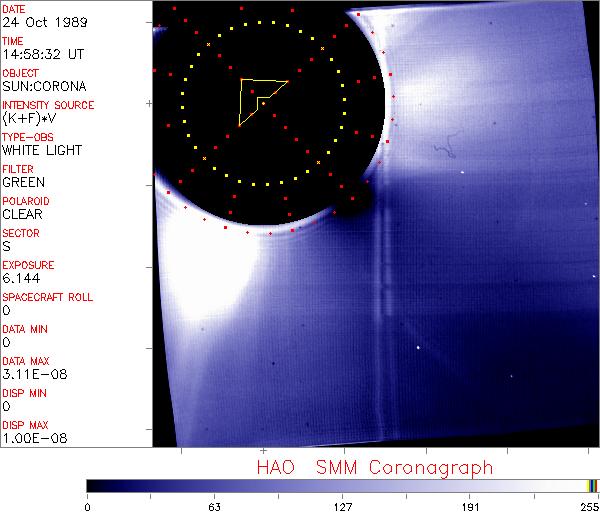Click the color bar tick label 191
The height and width of the screenshot is (512, 600).
tap(471, 505)
